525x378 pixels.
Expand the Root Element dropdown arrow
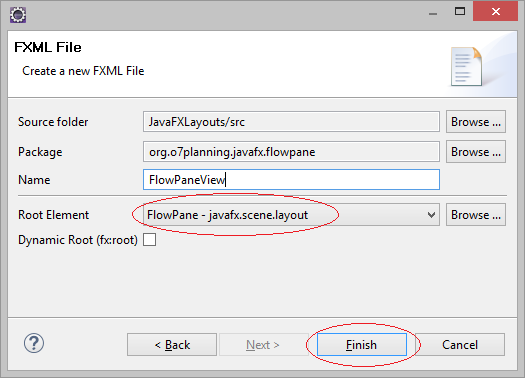click(x=432, y=215)
